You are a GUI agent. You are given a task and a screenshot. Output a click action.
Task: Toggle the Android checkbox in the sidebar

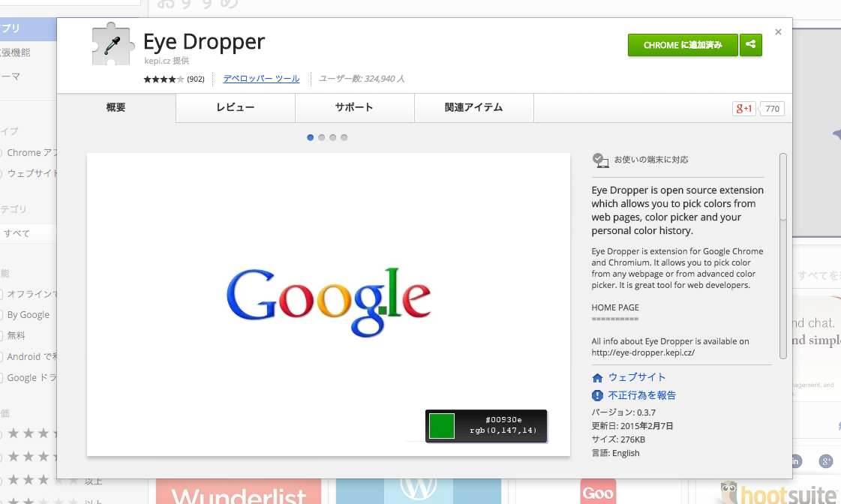tap(2, 357)
